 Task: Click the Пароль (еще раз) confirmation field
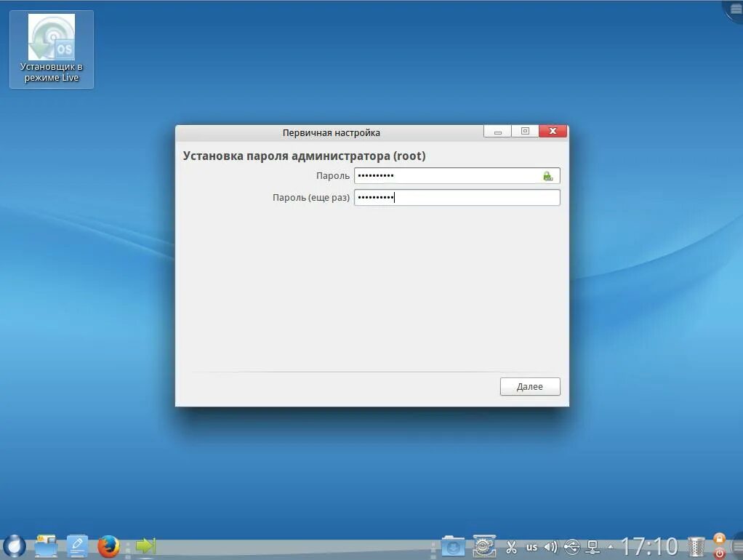coord(457,197)
